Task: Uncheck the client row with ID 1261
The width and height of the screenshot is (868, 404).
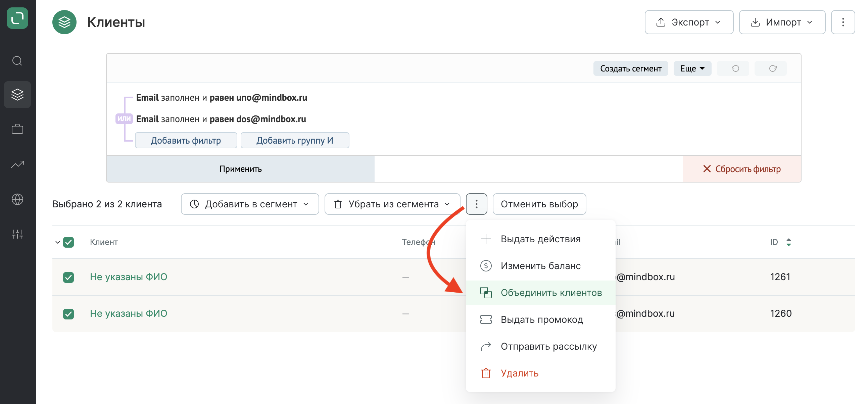Action: (x=68, y=277)
